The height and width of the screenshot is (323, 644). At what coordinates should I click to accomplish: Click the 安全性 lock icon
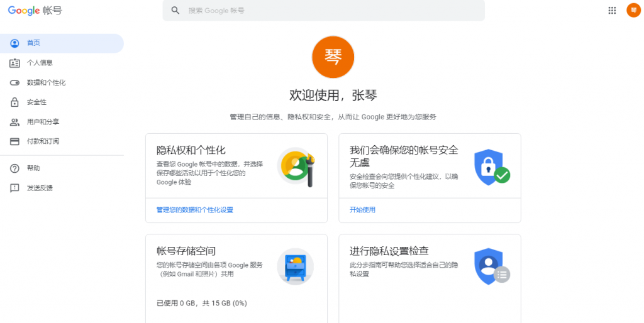click(15, 102)
